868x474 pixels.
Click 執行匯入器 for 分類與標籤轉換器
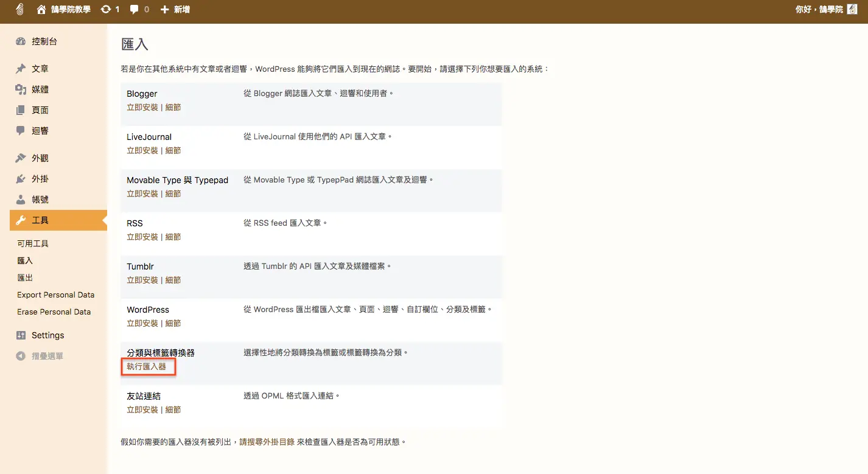(x=146, y=366)
